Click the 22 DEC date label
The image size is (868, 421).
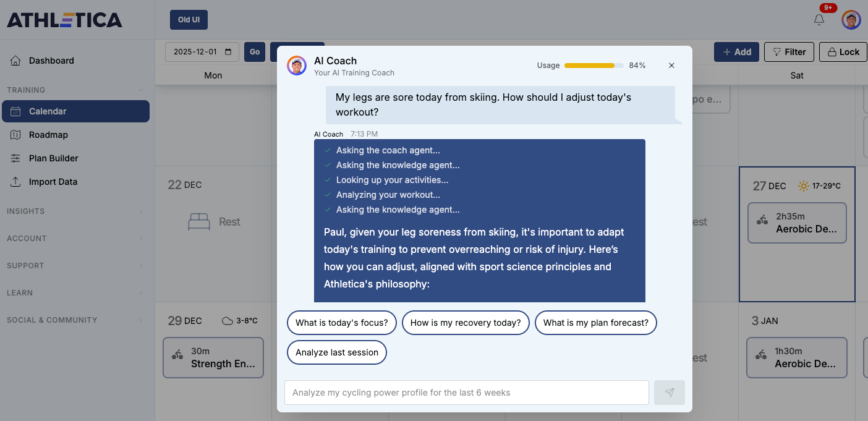point(185,185)
